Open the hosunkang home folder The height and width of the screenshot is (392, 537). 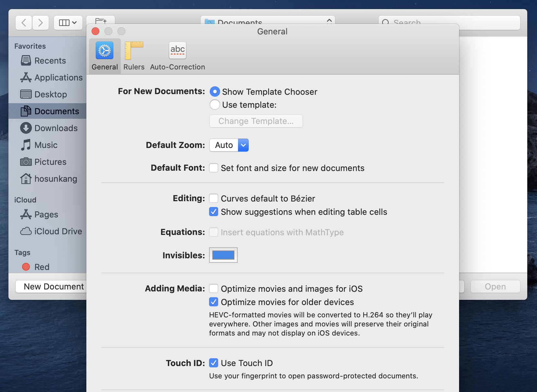tap(47, 179)
